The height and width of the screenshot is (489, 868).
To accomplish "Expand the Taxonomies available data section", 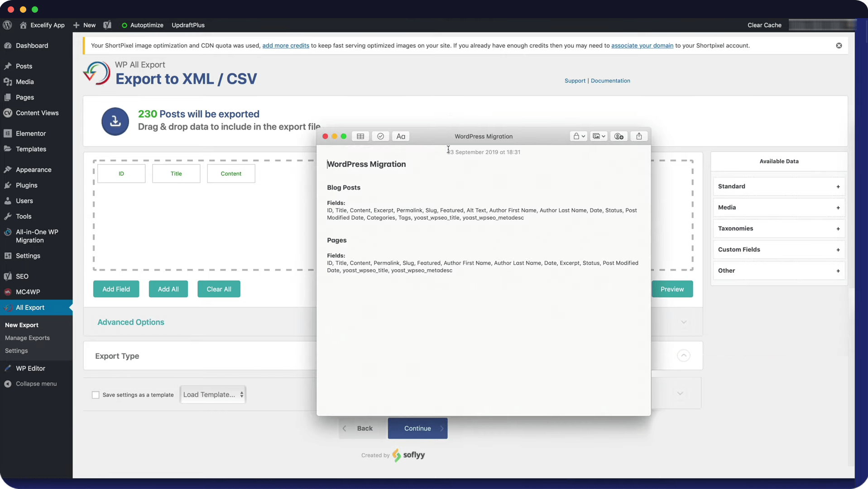I will coord(779,228).
